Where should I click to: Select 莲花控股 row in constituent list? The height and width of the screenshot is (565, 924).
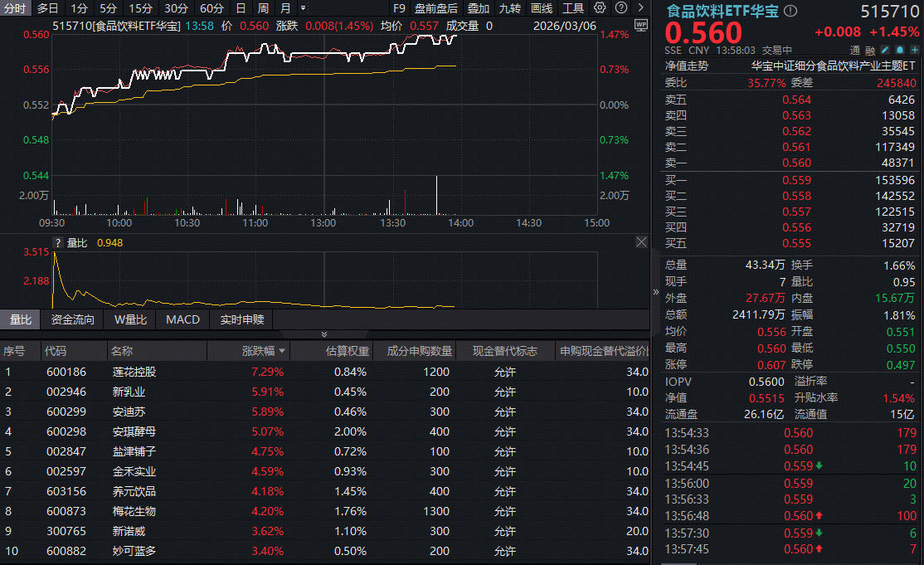pyautogui.click(x=134, y=372)
